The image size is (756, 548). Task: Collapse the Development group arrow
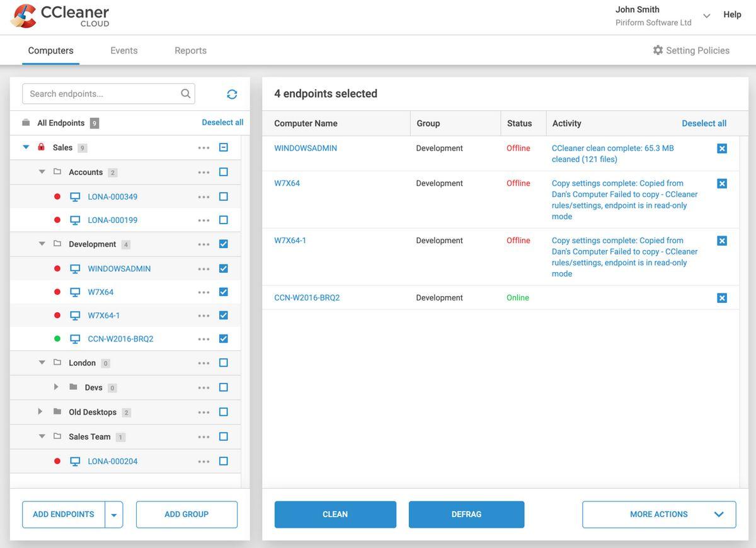42,244
